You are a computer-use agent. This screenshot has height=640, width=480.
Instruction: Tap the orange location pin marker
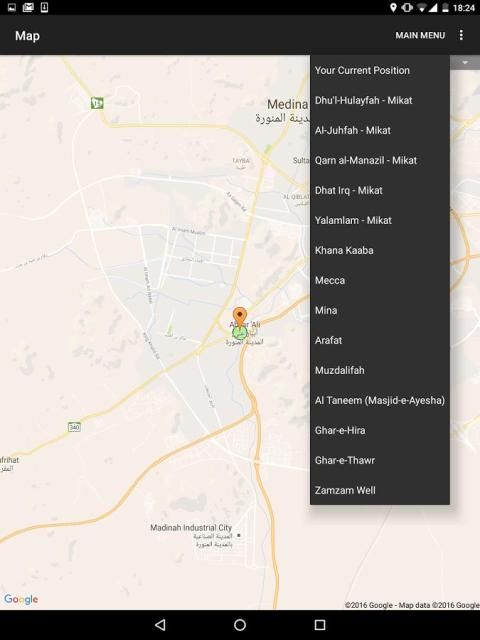click(x=240, y=317)
